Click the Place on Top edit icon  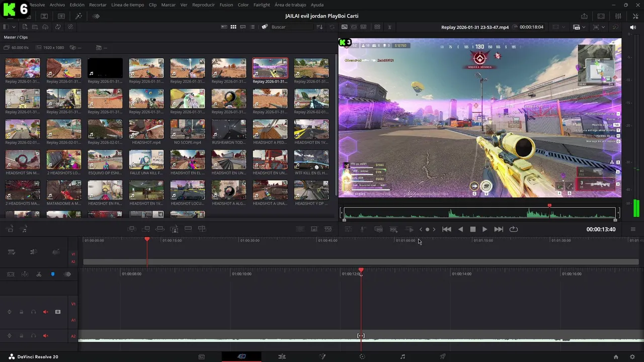(188, 229)
